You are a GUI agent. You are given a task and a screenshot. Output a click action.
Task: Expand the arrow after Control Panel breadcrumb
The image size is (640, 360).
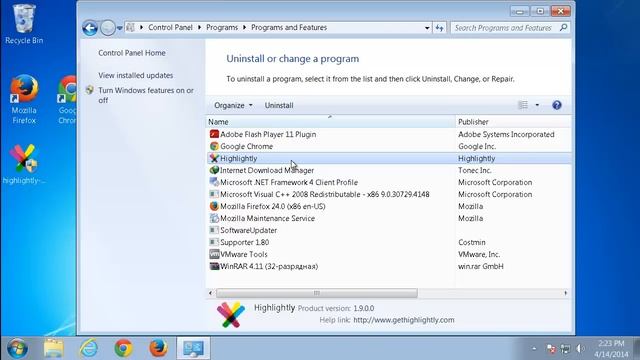[199, 27]
